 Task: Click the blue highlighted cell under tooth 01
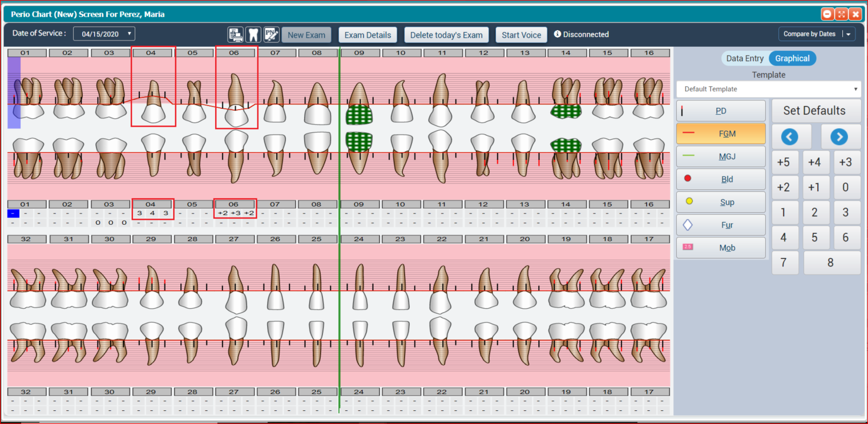click(14, 213)
